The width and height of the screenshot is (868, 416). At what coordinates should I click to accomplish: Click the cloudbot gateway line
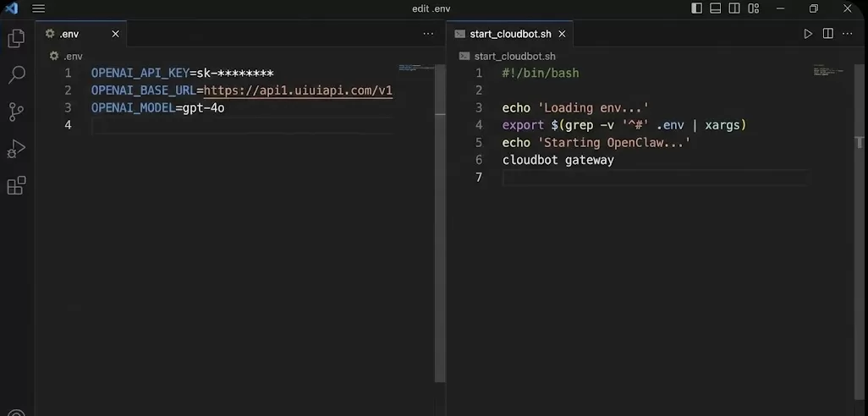(x=558, y=160)
